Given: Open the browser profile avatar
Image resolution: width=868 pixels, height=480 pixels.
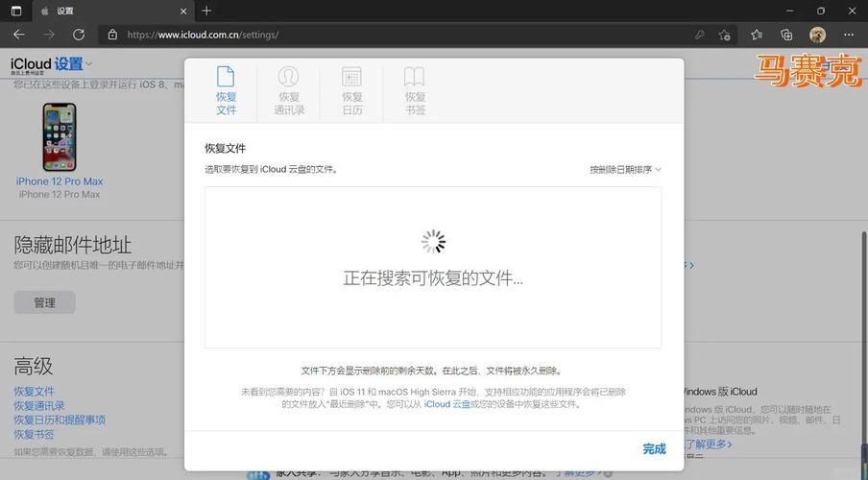Looking at the screenshot, I should click(x=818, y=35).
